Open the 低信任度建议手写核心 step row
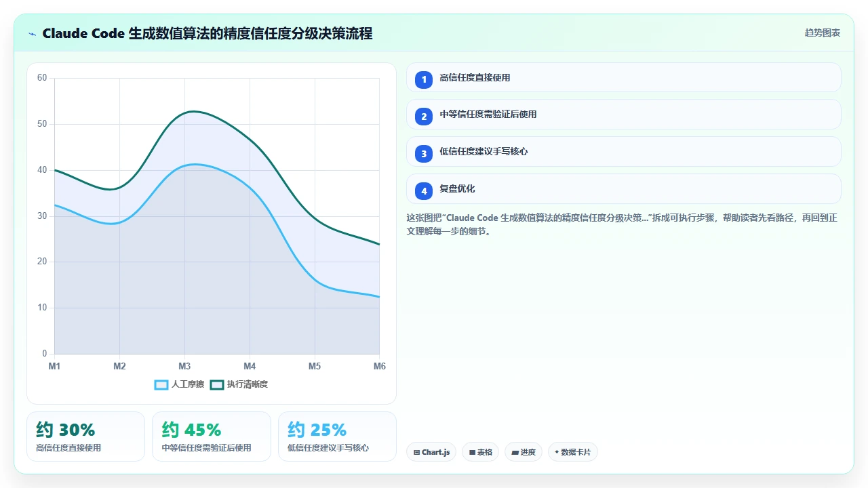Screen dimensions: 868x488 coord(624,152)
